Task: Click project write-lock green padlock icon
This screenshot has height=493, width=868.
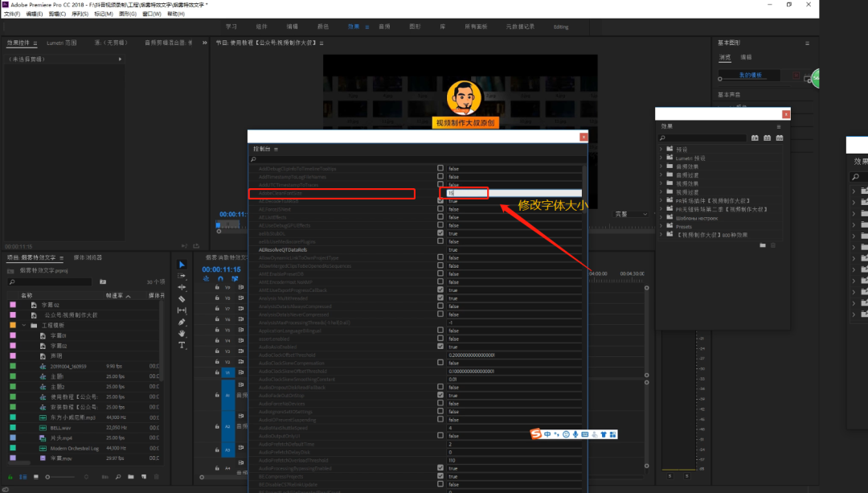Action: click(x=10, y=477)
